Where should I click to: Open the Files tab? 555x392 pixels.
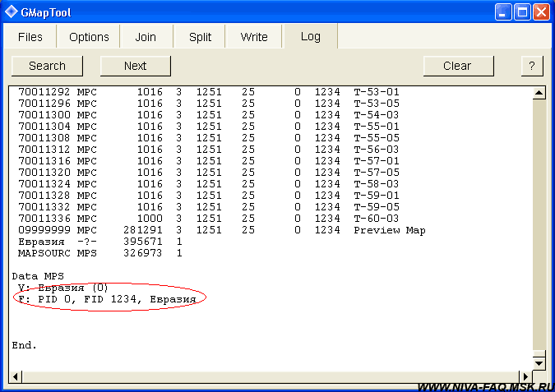point(30,37)
